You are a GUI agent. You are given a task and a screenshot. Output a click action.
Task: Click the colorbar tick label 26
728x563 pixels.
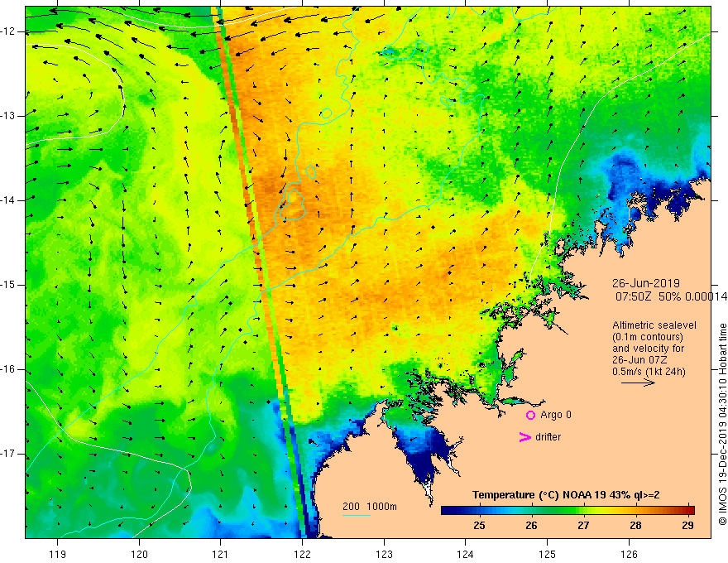[x=531, y=526]
